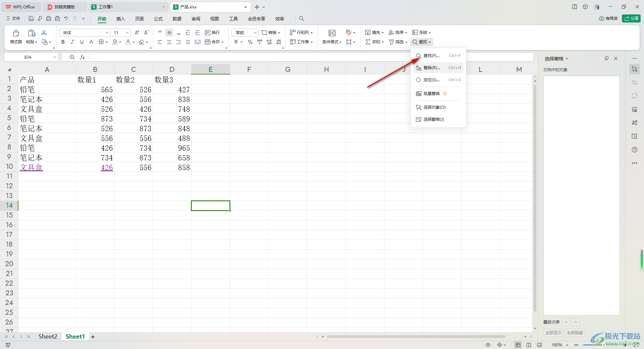644x349 pixels.
Task: Expand the Name Box dropdown E14
Action: [54, 57]
